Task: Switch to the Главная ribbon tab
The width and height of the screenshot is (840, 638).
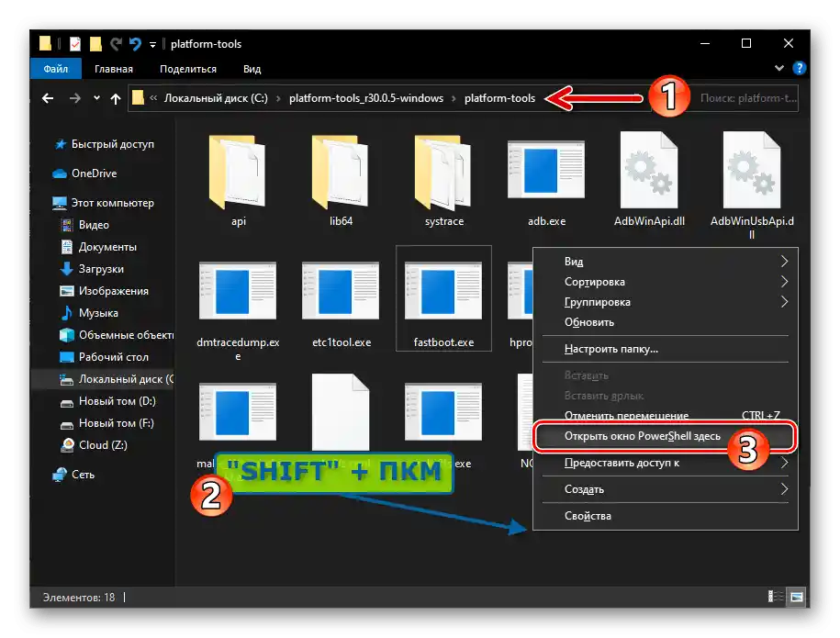Action: 113,69
